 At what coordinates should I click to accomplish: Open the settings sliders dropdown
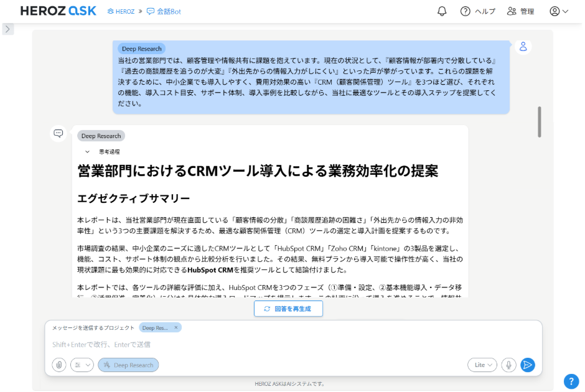(x=82, y=365)
